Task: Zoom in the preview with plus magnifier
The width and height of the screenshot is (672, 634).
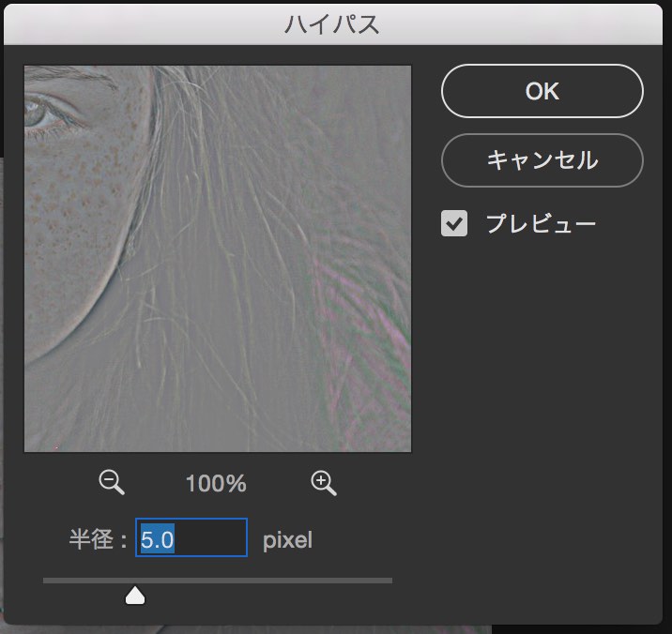Action: [x=324, y=483]
